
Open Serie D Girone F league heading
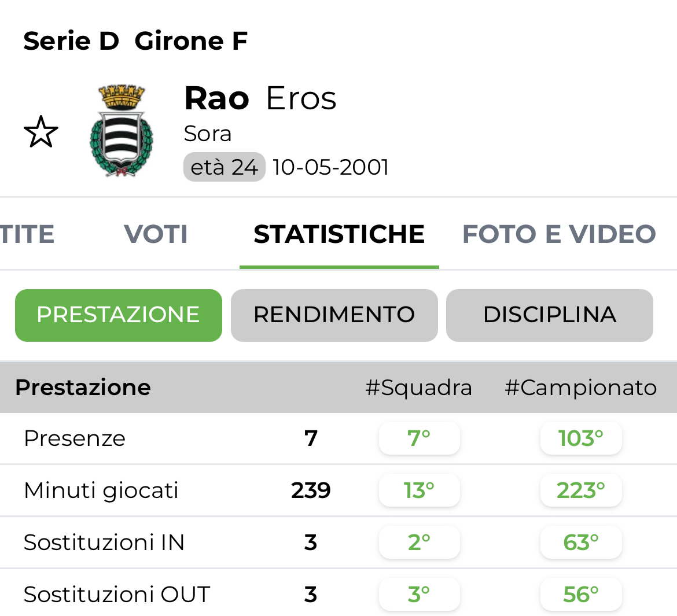(x=135, y=41)
